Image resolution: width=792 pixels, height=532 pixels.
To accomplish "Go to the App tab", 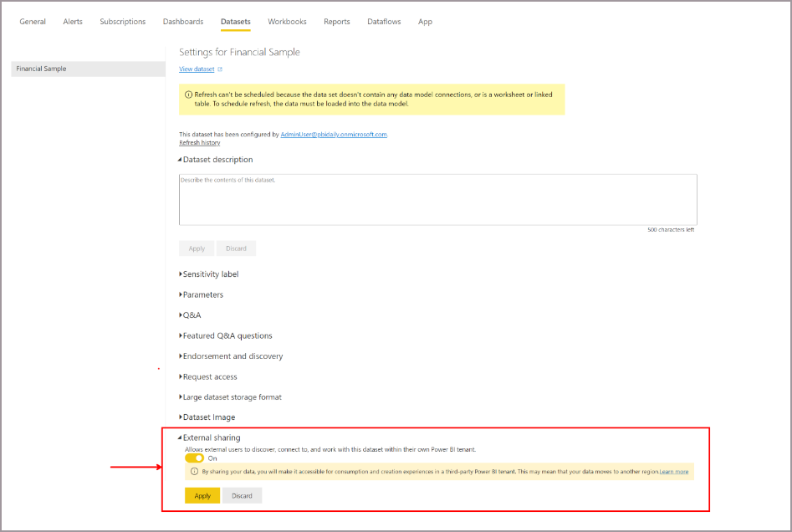I will coord(425,21).
